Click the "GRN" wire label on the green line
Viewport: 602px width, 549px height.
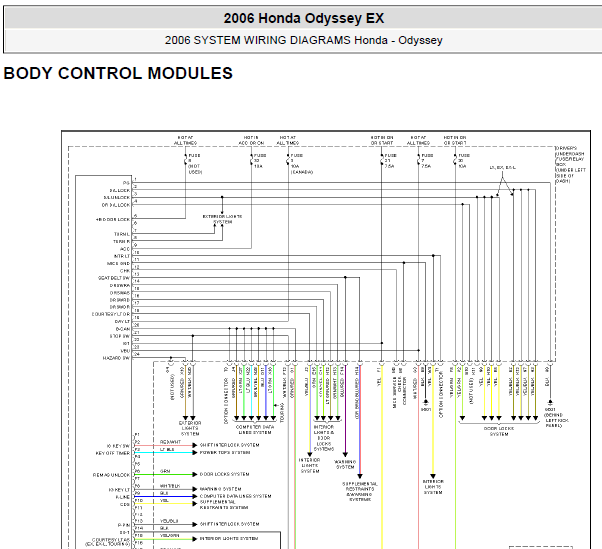pyautogui.click(x=165, y=471)
